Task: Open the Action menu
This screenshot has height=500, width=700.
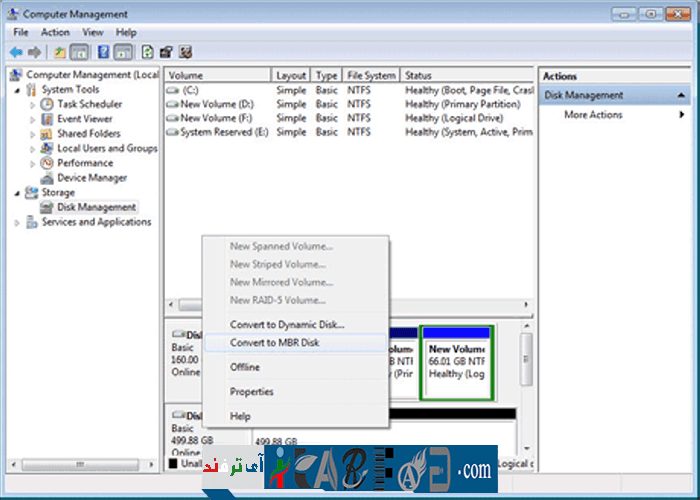Action: 55,32
